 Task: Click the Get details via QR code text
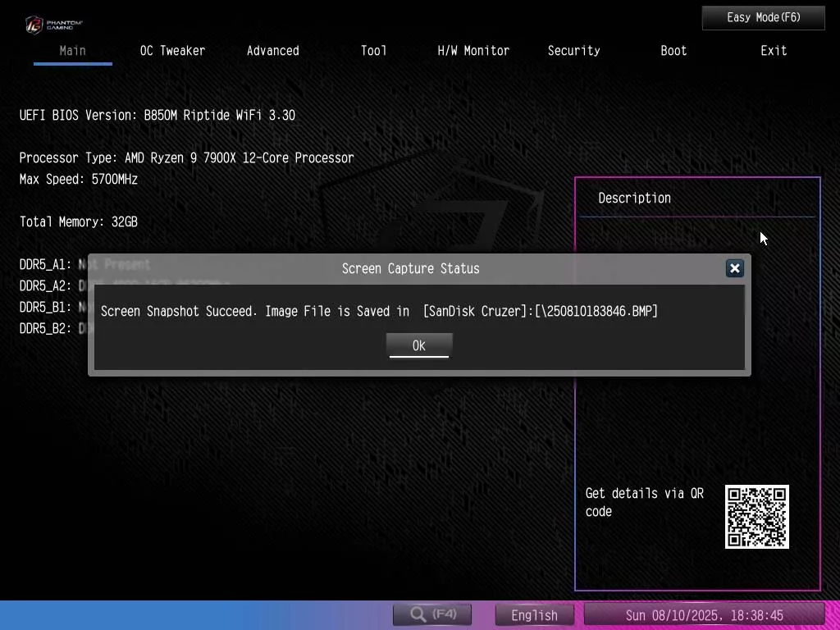click(645, 502)
